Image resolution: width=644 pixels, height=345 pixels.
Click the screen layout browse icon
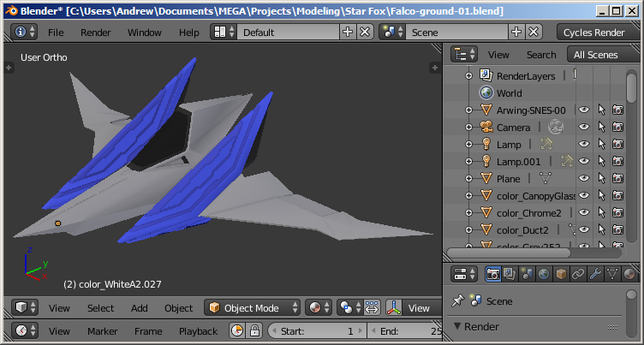pos(224,32)
